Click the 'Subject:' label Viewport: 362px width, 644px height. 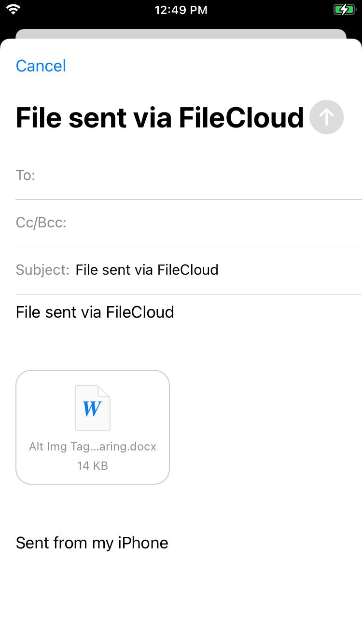(42, 270)
